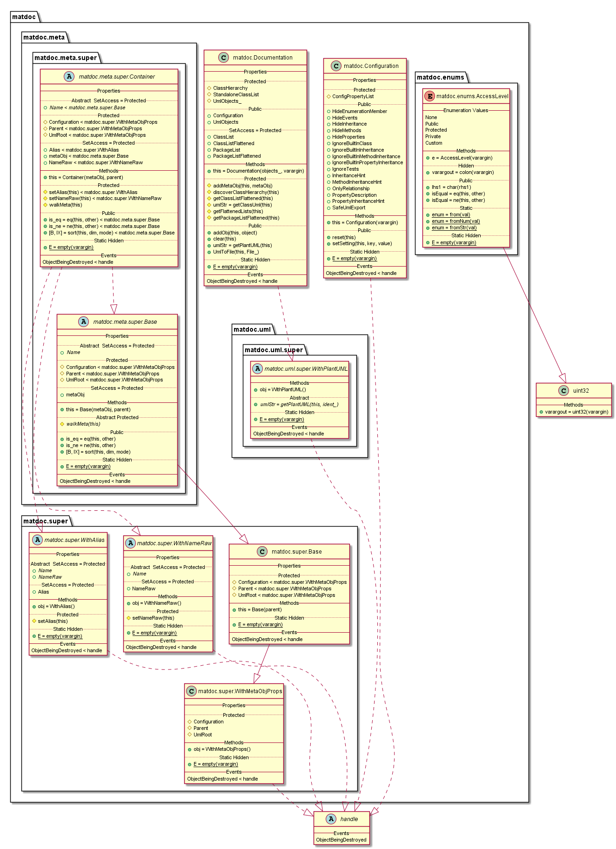The image size is (616, 849).
Task: Click the green method marker beside reset(this)
Action: tap(328, 237)
